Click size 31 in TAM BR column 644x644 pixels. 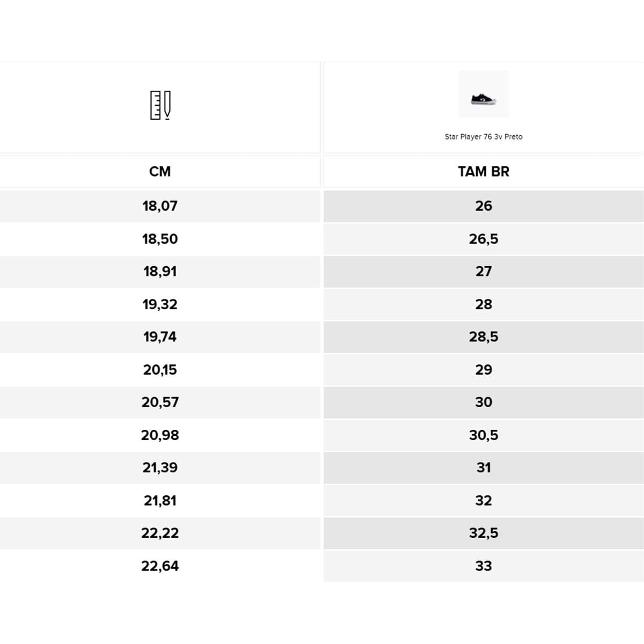(x=484, y=468)
